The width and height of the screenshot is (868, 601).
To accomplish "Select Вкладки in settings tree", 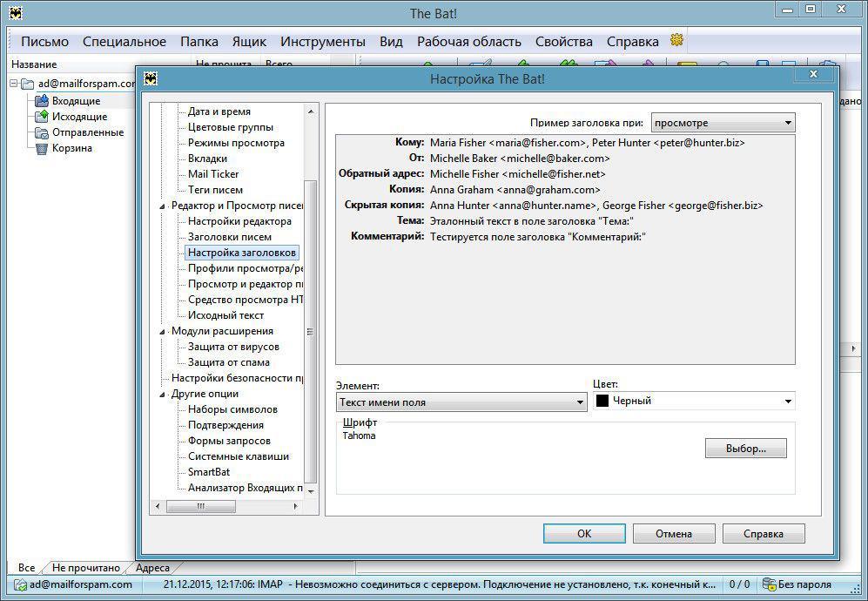I will coord(207,159).
